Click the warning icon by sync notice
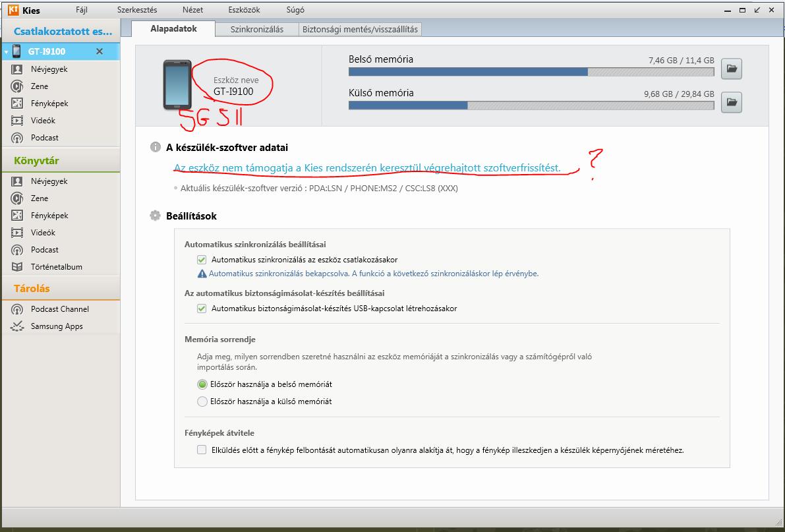Screen dimensions: 785x532 [202, 274]
